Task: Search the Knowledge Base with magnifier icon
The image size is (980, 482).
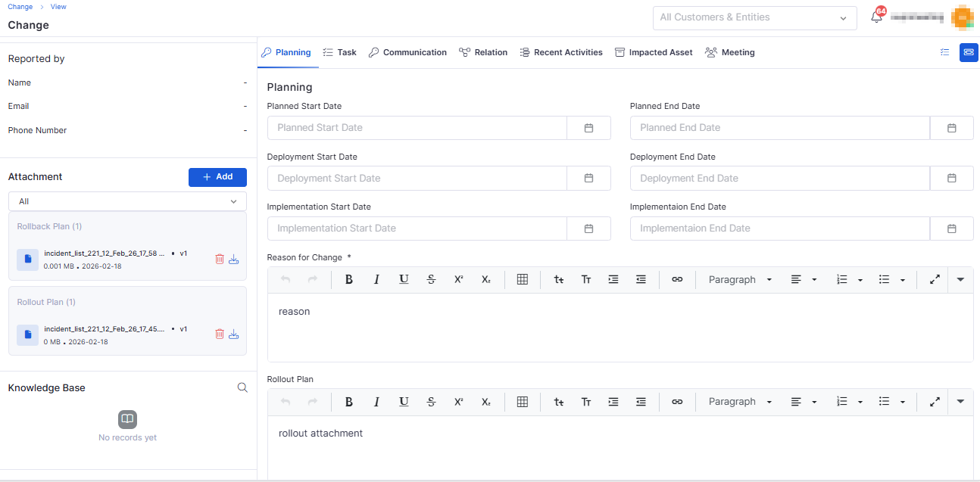Action: coord(242,387)
